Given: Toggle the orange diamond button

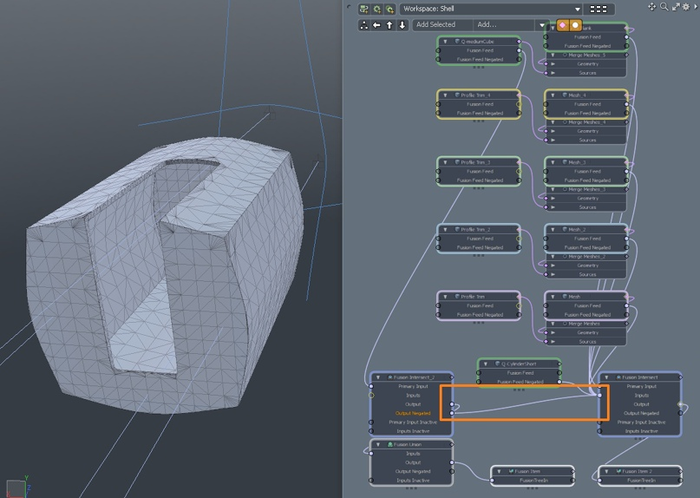Looking at the screenshot, I should pos(562,24).
